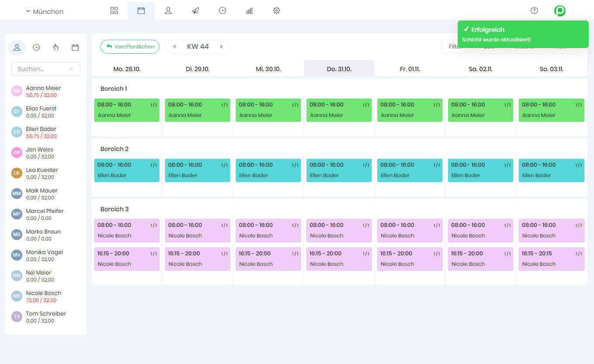Activate the hand cursor sidebar tab
This screenshot has width=594, height=364.
55,47
